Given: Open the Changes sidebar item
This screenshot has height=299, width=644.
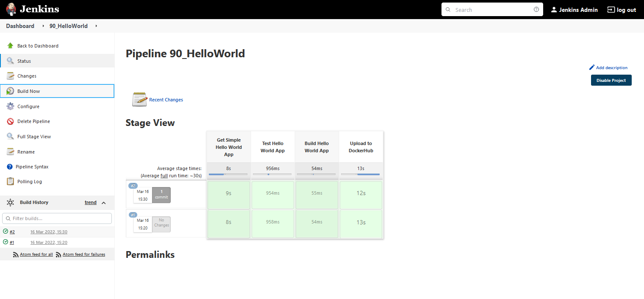Looking at the screenshot, I should pyautogui.click(x=27, y=76).
